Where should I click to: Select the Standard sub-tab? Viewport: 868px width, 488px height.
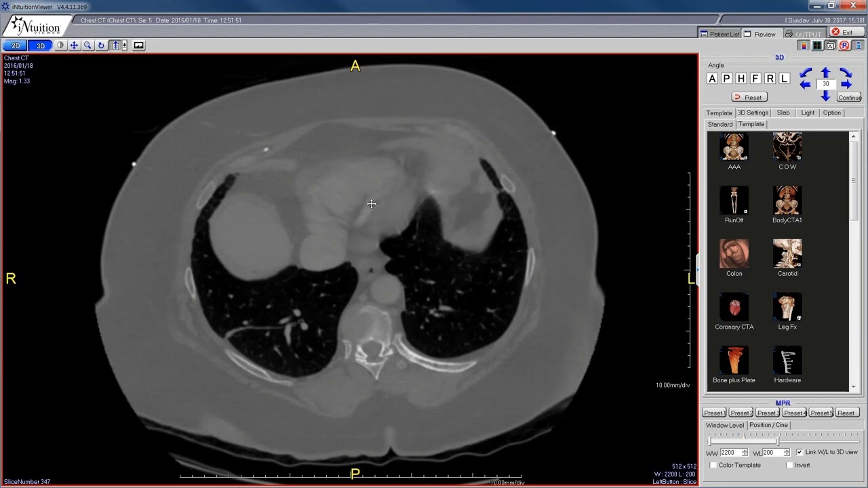click(720, 124)
